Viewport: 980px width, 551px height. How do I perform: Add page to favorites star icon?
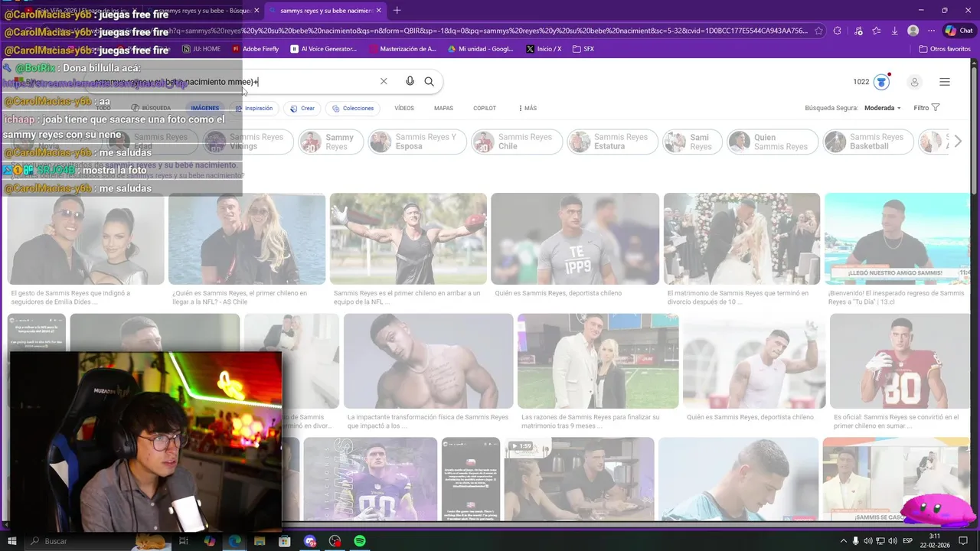[x=818, y=31]
